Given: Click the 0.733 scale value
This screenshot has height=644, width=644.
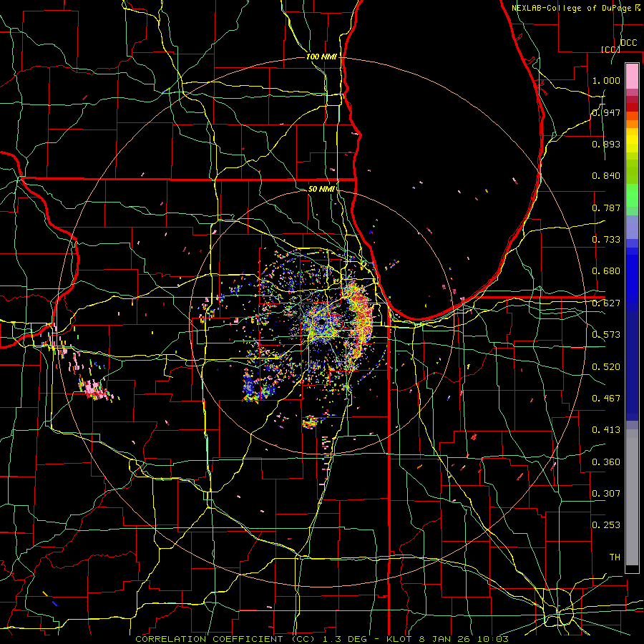Looking at the screenshot, I should point(606,240).
